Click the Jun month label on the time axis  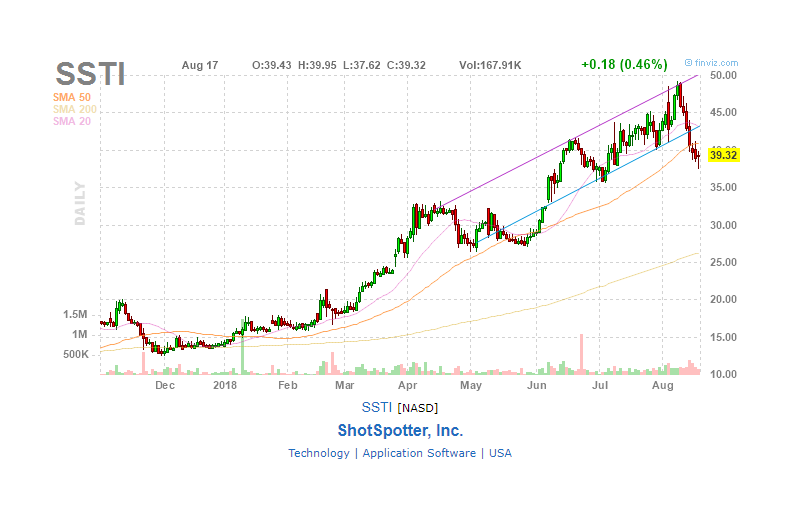pos(537,385)
